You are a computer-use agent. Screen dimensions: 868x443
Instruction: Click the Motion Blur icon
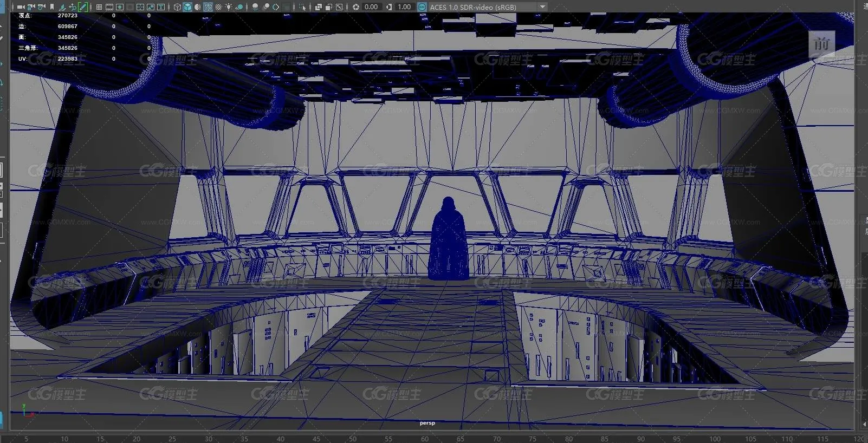pyautogui.click(x=265, y=7)
